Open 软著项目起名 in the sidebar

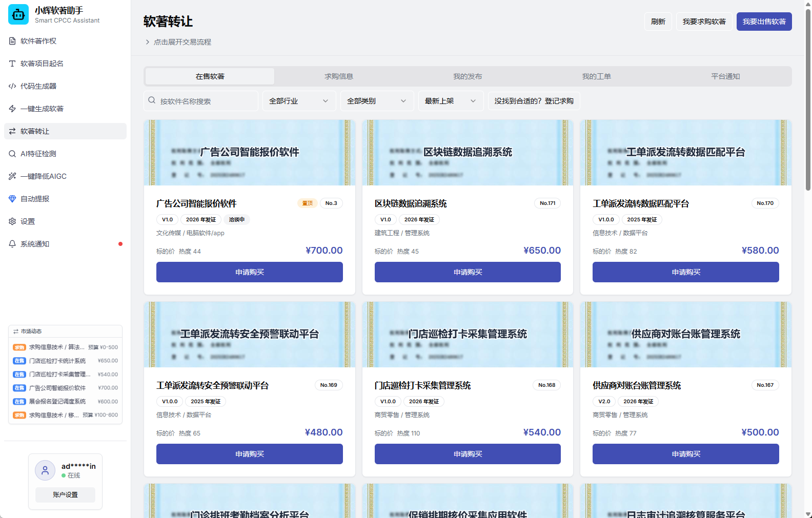pos(65,64)
